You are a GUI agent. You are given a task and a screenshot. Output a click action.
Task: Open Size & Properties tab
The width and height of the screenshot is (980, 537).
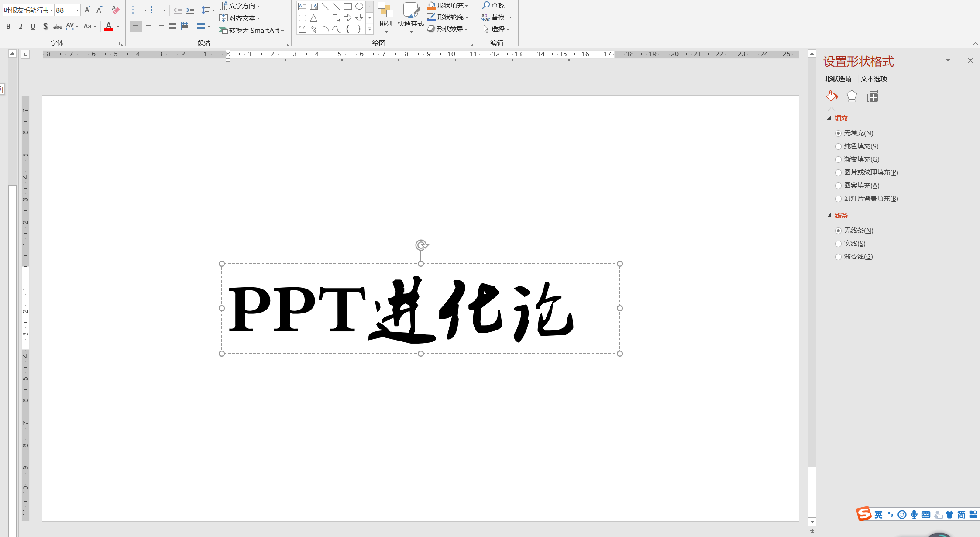point(872,96)
